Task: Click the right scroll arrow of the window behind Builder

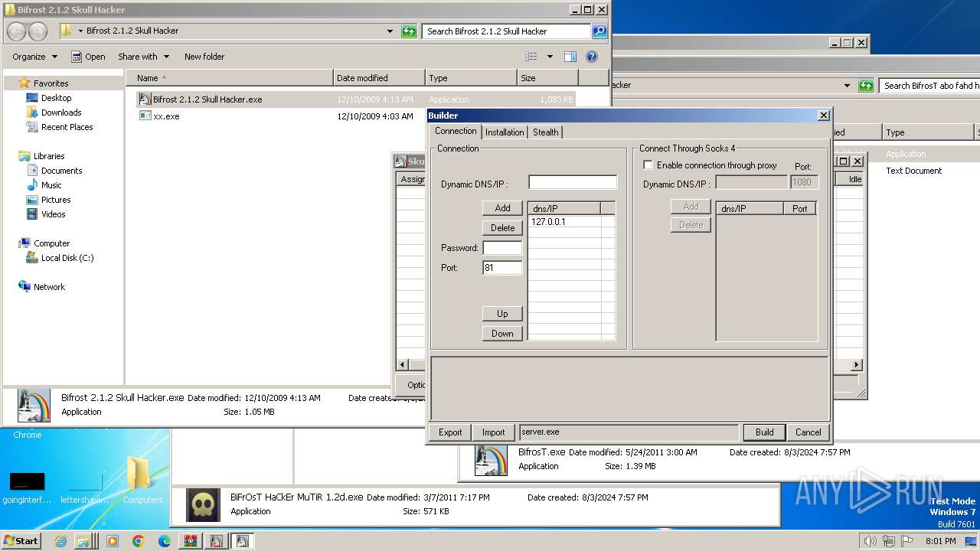Action: [857, 365]
